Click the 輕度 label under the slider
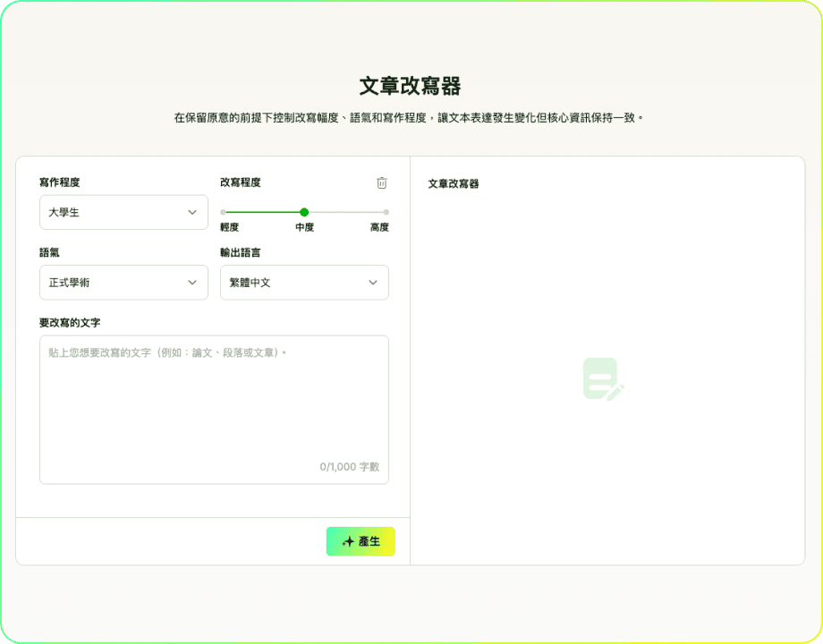This screenshot has width=823, height=644. (x=229, y=227)
